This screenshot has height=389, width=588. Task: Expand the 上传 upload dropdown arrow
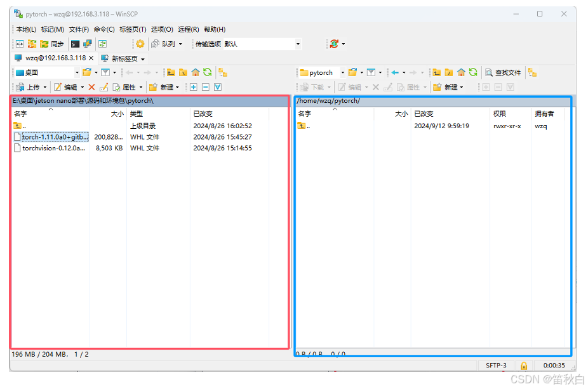point(45,88)
